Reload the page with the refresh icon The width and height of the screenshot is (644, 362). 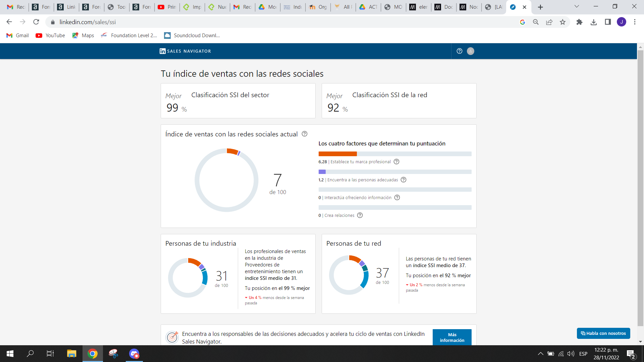tap(36, 22)
